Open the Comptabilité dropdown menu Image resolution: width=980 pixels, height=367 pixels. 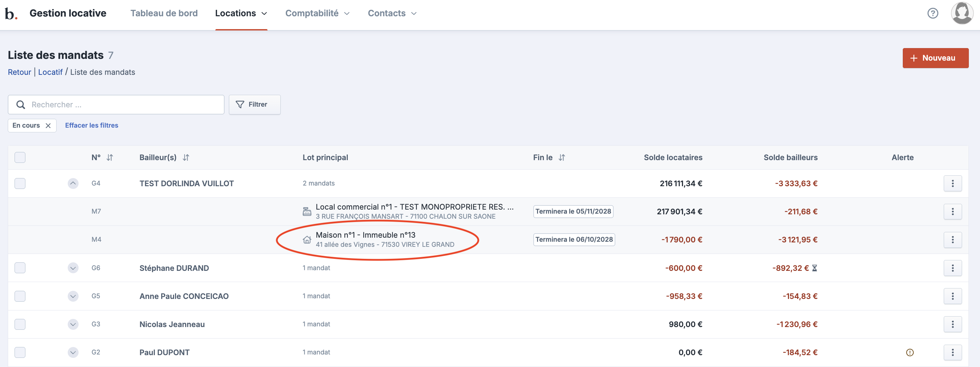(x=317, y=13)
